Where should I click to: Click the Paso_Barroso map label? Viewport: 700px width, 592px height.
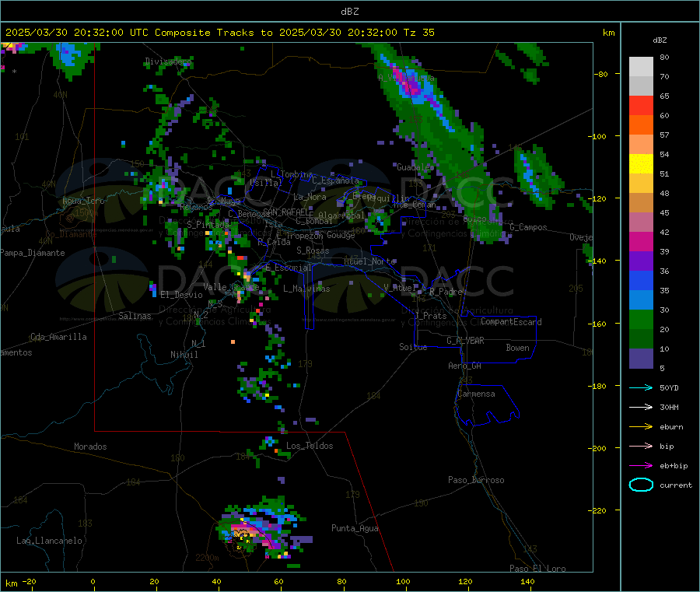point(476,480)
